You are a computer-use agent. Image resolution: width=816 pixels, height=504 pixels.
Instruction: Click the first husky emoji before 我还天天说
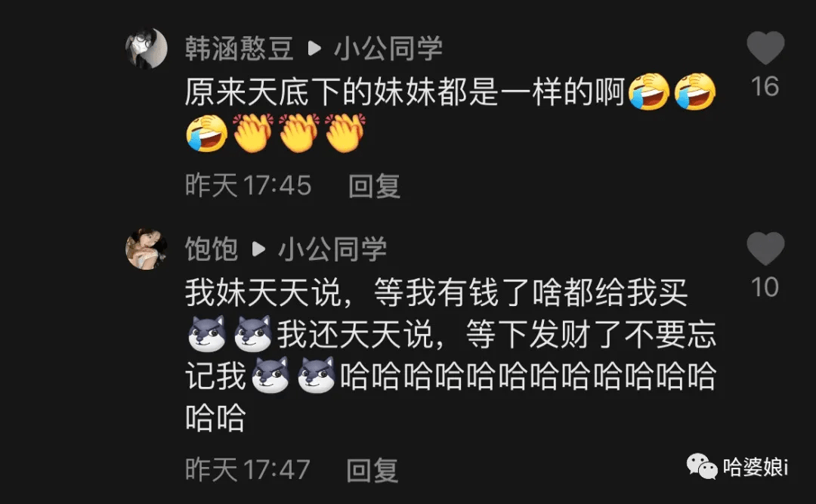pyautogui.click(x=207, y=333)
